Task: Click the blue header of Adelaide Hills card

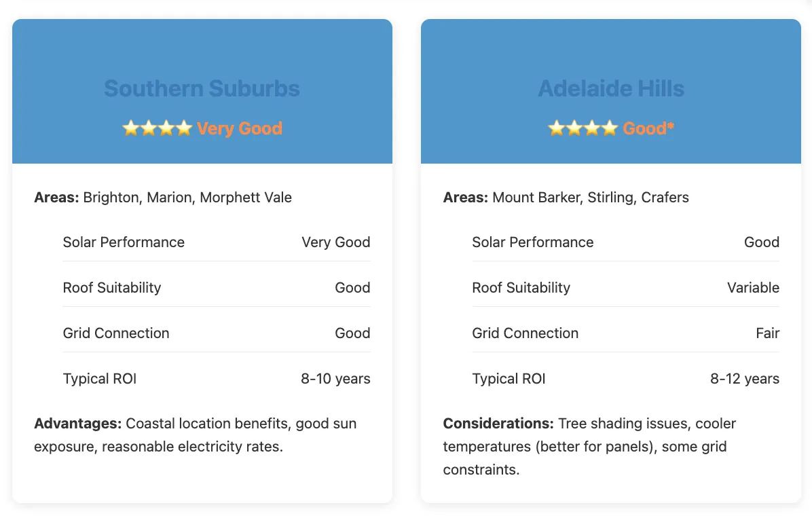Action: pyautogui.click(x=611, y=91)
